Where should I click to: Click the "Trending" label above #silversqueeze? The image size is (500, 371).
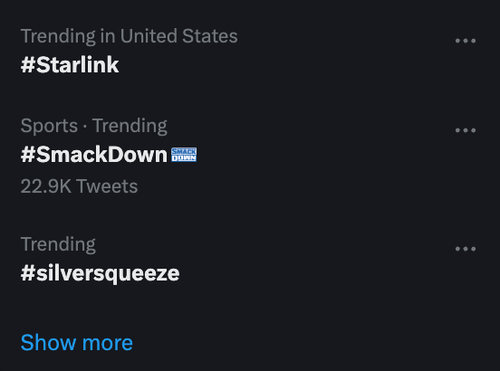[58, 244]
